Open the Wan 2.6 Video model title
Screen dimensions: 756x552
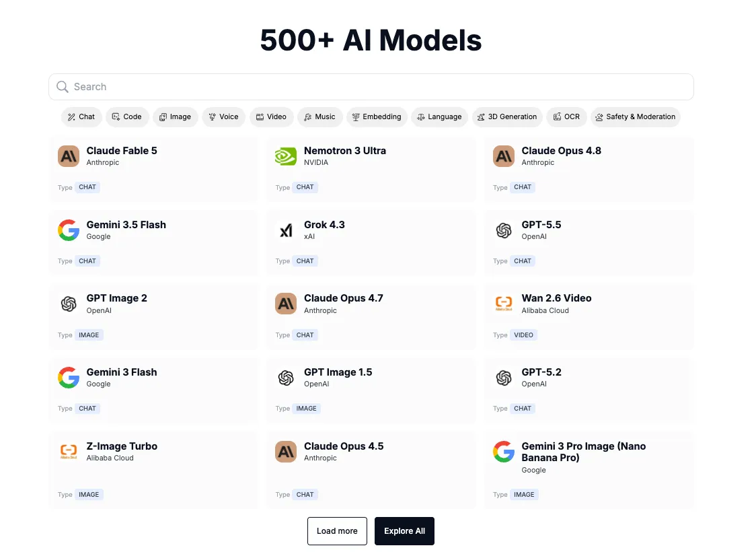(x=556, y=298)
